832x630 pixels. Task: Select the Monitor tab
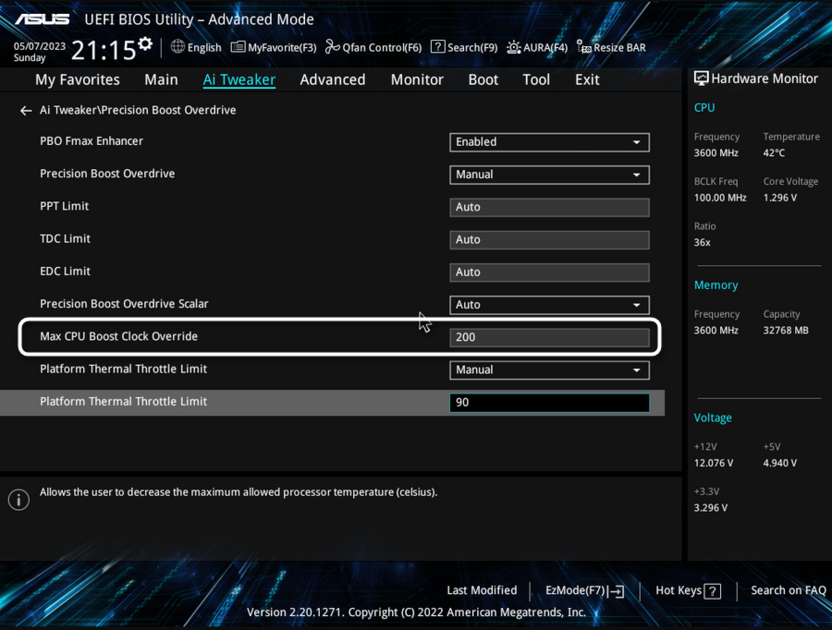(x=417, y=79)
